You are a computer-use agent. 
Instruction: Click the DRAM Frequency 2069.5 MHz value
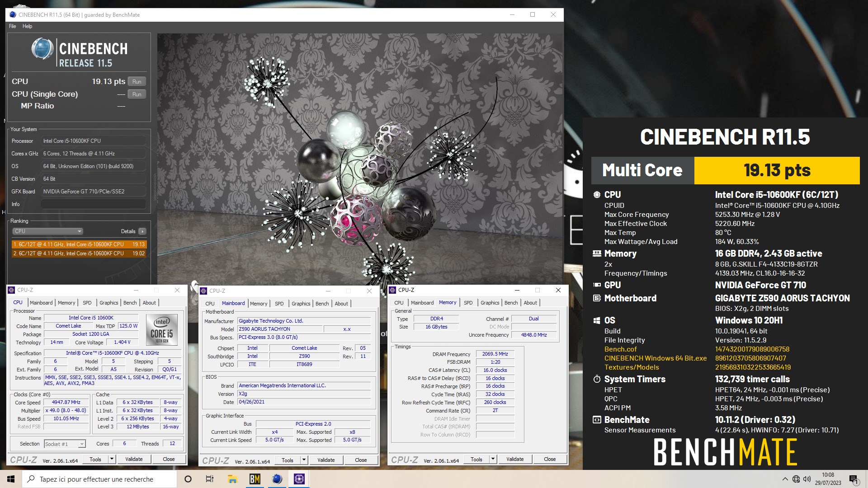(495, 354)
